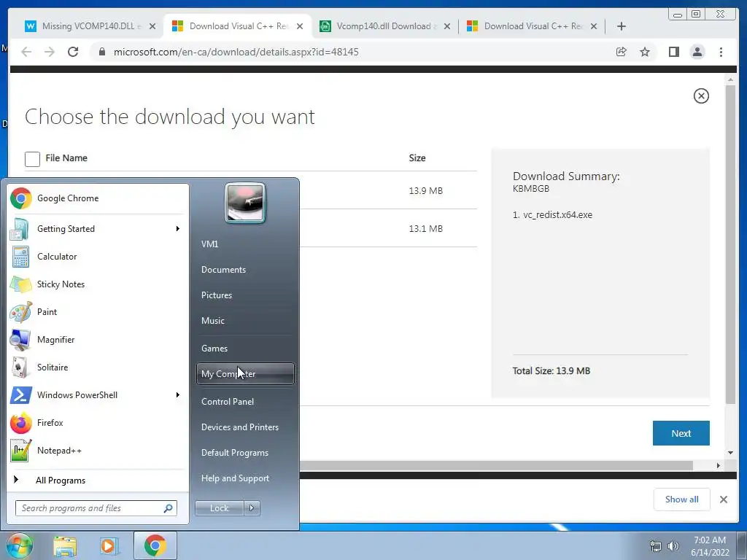Open Default Programs

coord(245,453)
